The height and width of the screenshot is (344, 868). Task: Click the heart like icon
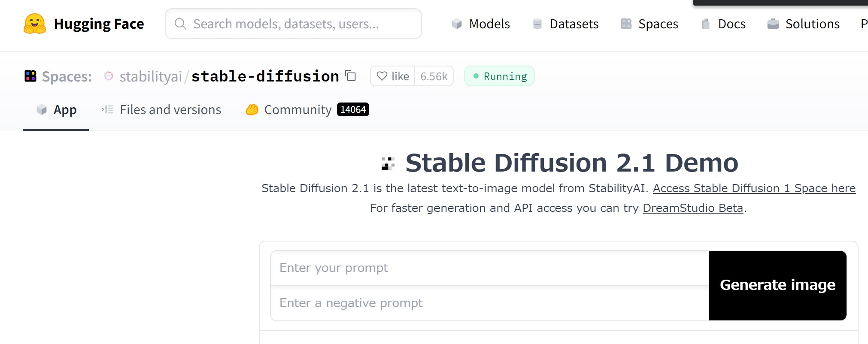tap(382, 76)
